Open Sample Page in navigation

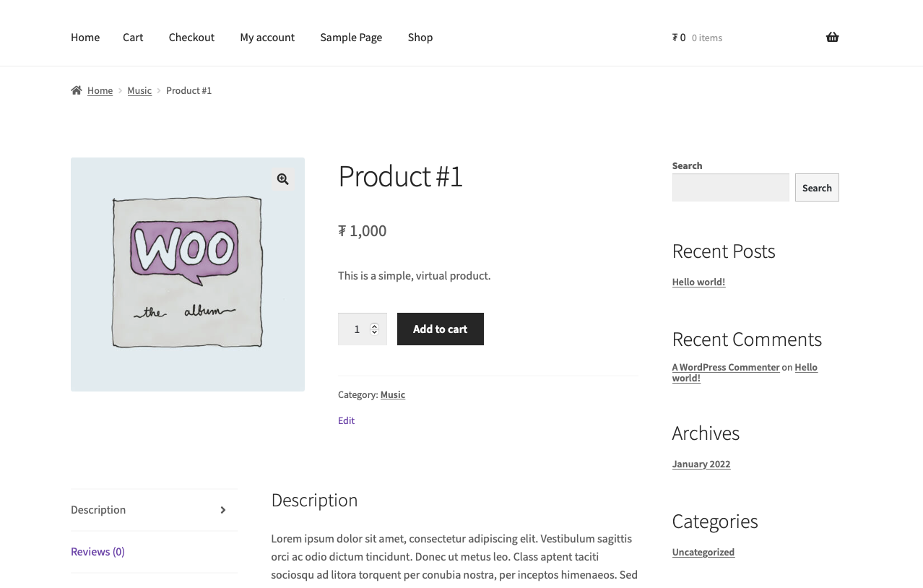(x=351, y=37)
